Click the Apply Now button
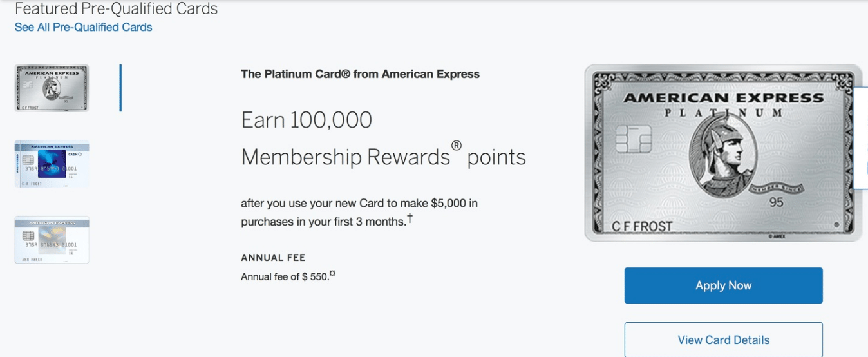Image resolution: width=868 pixels, height=357 pixels. click(x=723, y=285)
